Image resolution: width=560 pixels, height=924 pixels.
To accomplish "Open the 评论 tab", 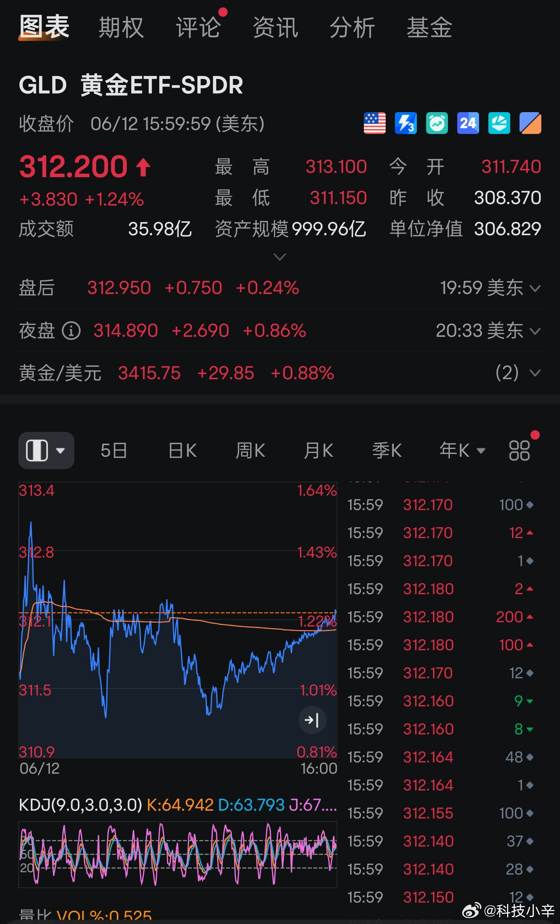I will [x=198, y=28].
